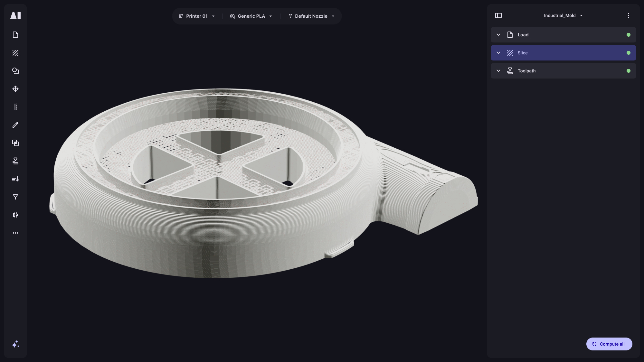
Task: Click the funnel filter icon
Action: (x=15, y=197)
